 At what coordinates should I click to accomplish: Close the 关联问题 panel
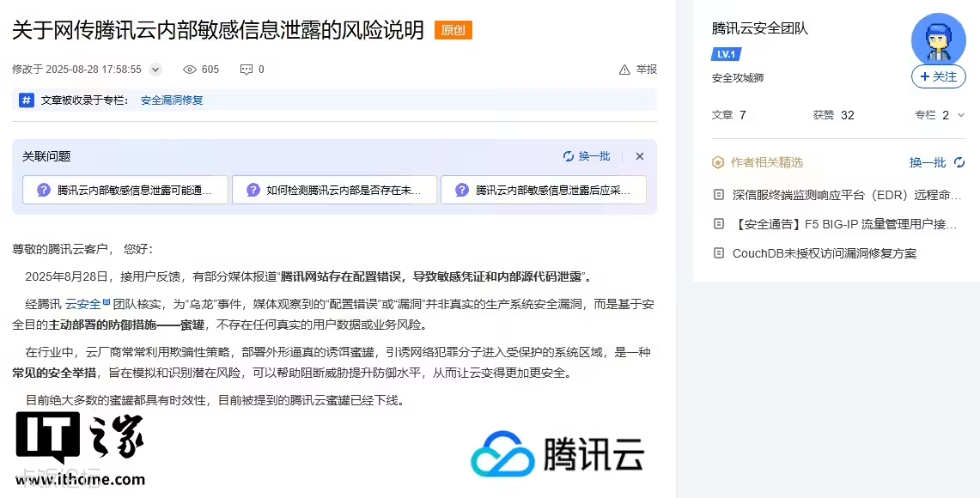pos(639,156)
